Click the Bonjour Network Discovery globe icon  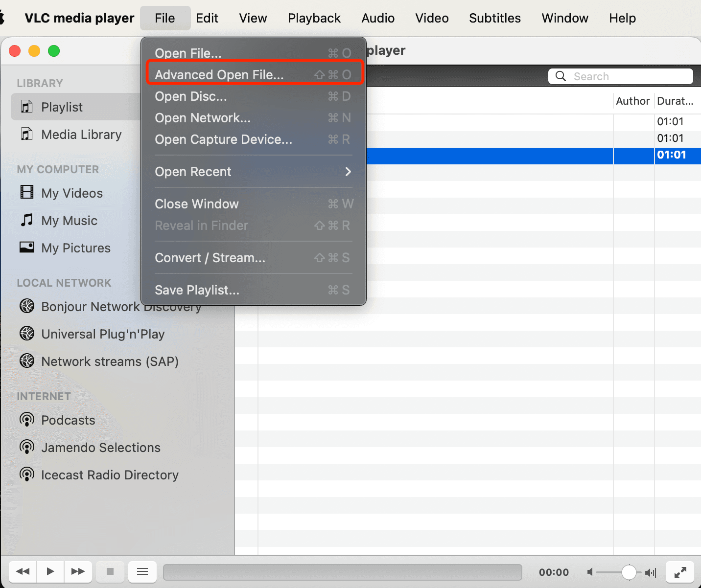point(27,306)
